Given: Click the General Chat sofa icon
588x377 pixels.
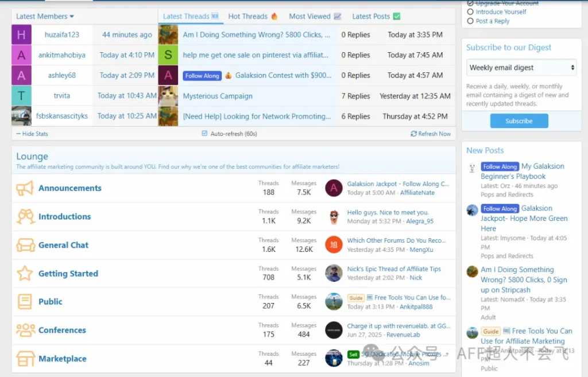Looking at the screenshot, I should pos(25,245).
